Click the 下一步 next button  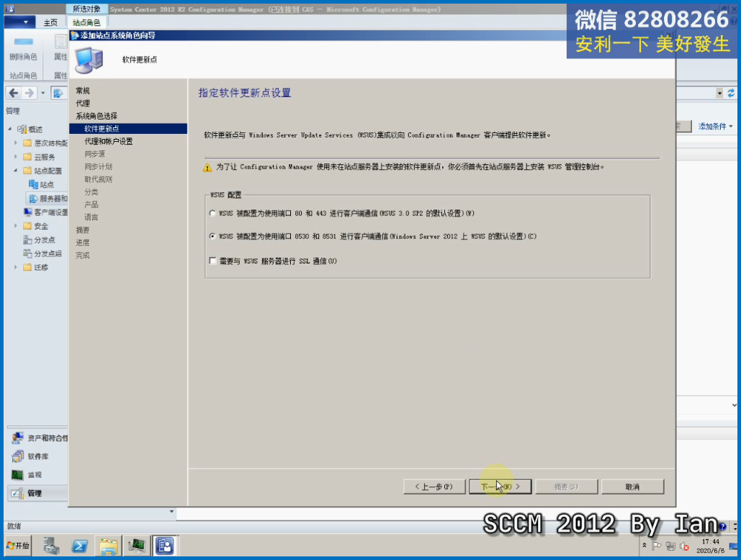[500, 487]
